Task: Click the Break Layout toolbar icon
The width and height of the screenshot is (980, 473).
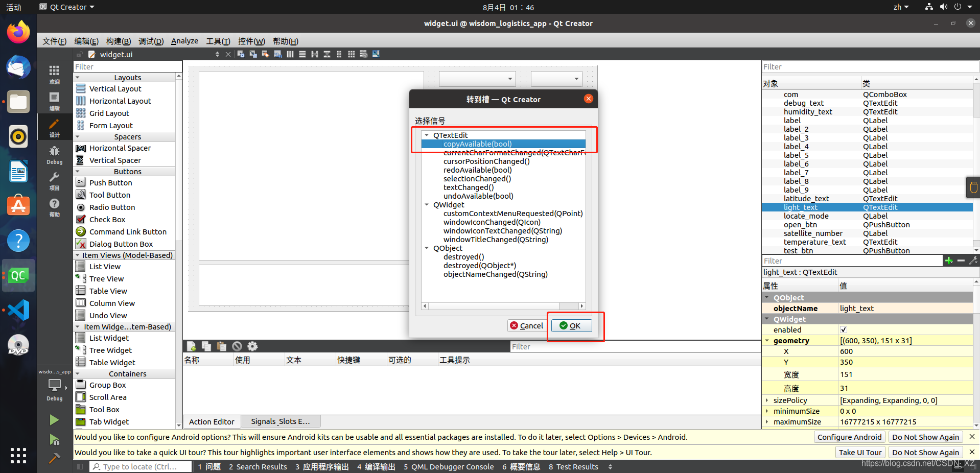Action: [363, 54]
